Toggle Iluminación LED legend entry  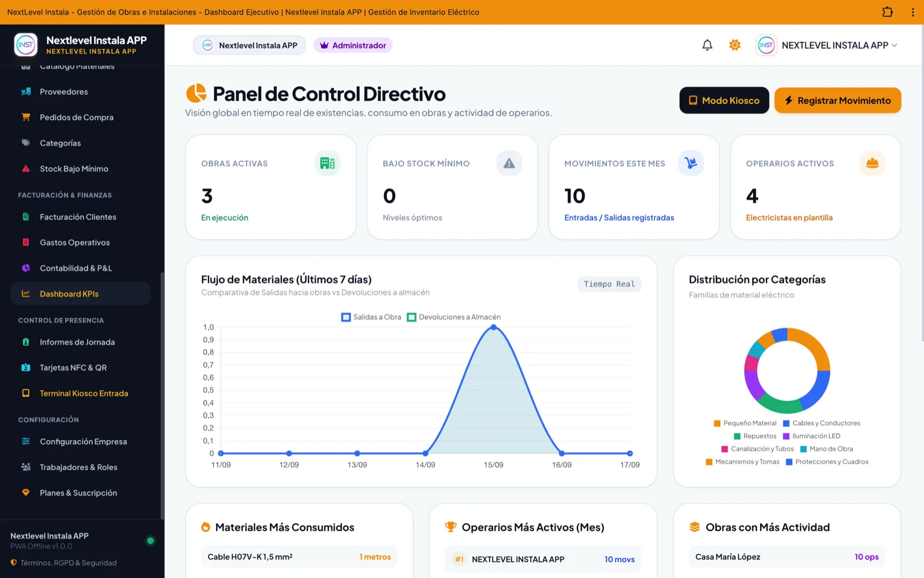click(x=811, y=436)
